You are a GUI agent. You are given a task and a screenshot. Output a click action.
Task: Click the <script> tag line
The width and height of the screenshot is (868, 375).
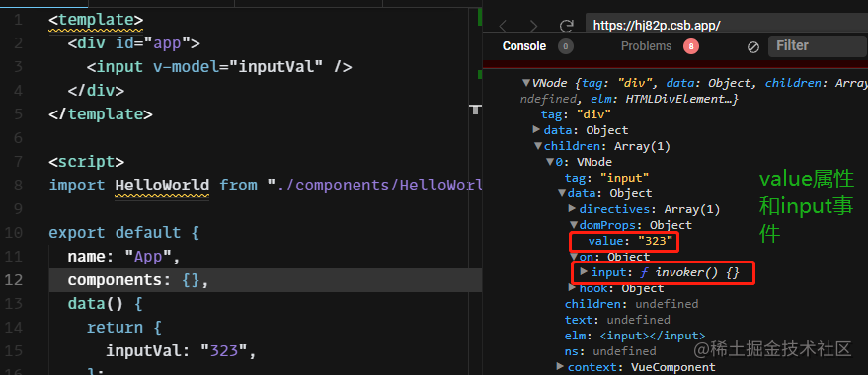(86, 162)
